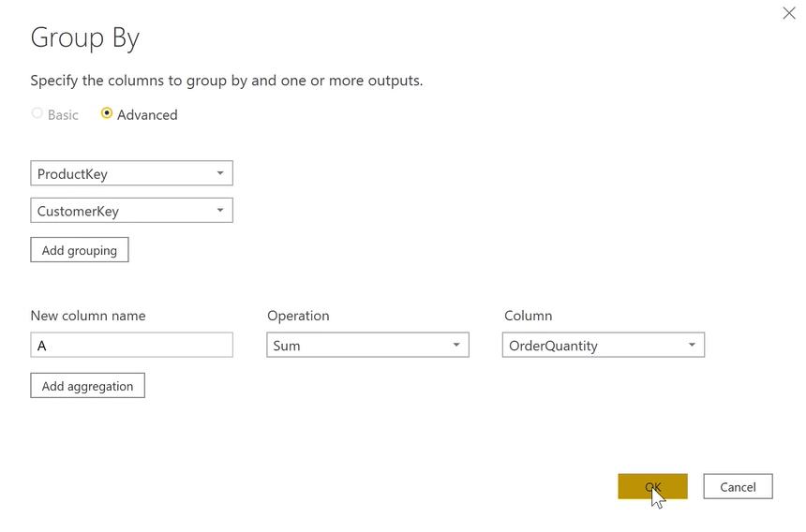Click the "Operation" field label
Viewport: 806px width, 532px height.
298,316
